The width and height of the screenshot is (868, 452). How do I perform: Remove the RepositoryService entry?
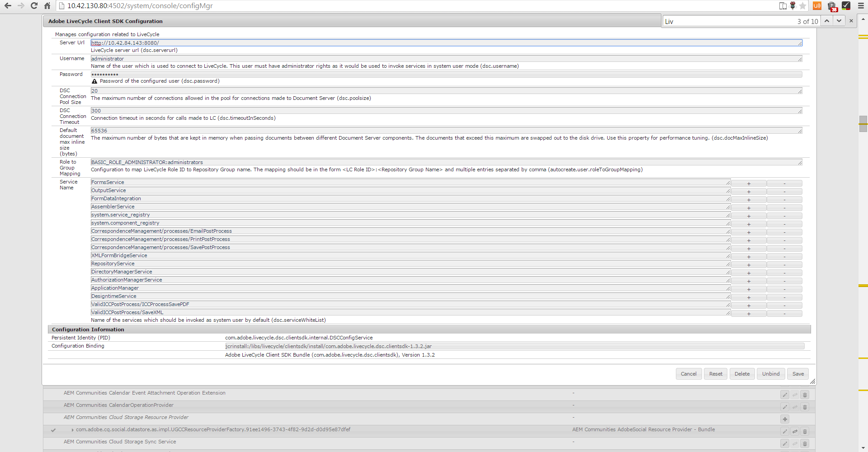pyautogui.click(x=784, y=264)
